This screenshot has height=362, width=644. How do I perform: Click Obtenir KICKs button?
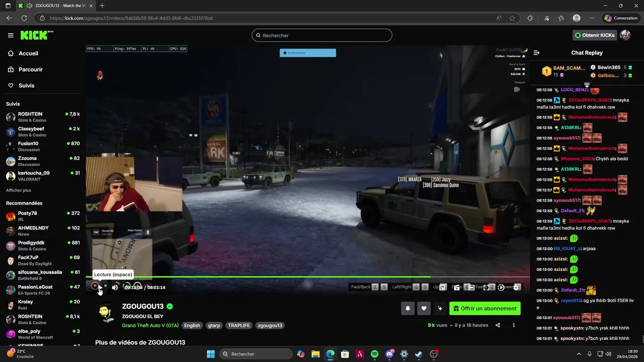tap(595, 35)
